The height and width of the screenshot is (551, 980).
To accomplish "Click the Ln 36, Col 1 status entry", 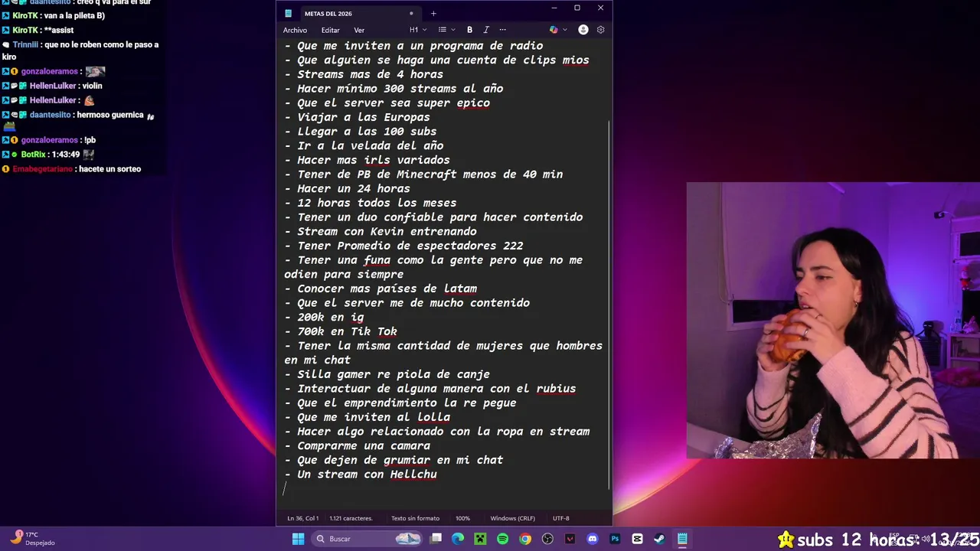I will click(x=302, y=518).
